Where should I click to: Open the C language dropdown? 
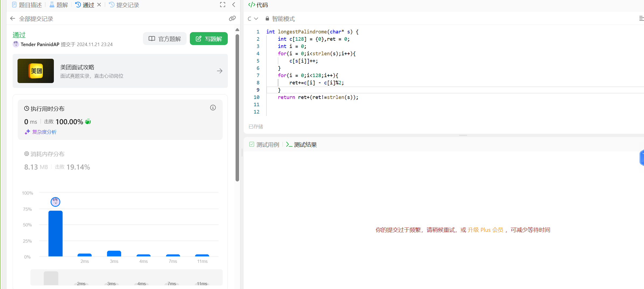253,19
